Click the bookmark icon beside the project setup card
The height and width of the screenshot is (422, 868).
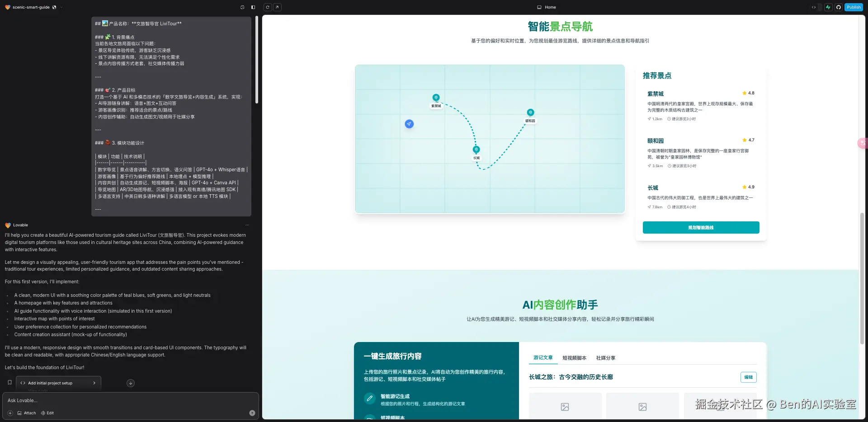pos(9,382)
